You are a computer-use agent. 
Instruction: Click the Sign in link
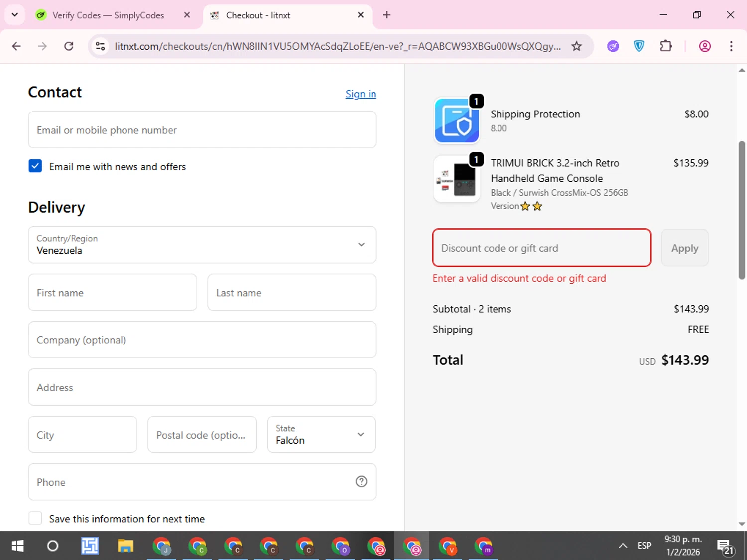(361, 94)
